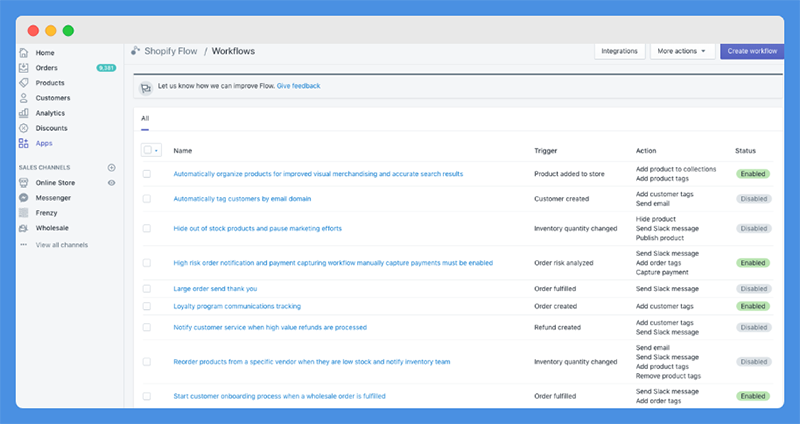Open the Messenger channel
The height and width of the screenshot is (424, 800).
(53, 198)
